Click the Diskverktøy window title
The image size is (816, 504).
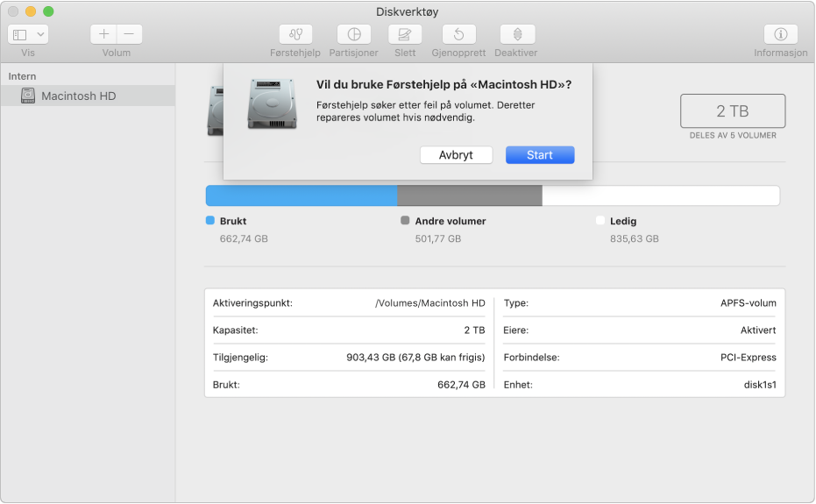[x=408, y=11]
